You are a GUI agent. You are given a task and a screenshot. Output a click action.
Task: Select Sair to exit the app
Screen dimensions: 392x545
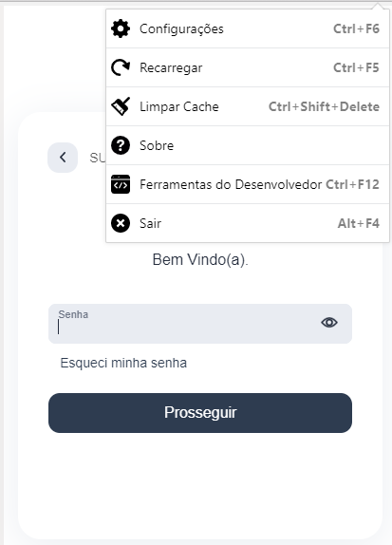tap(248, 223)
